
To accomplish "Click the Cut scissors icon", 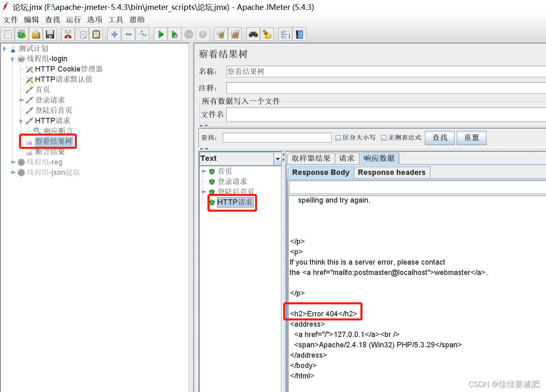I will (x=68, y=34).
